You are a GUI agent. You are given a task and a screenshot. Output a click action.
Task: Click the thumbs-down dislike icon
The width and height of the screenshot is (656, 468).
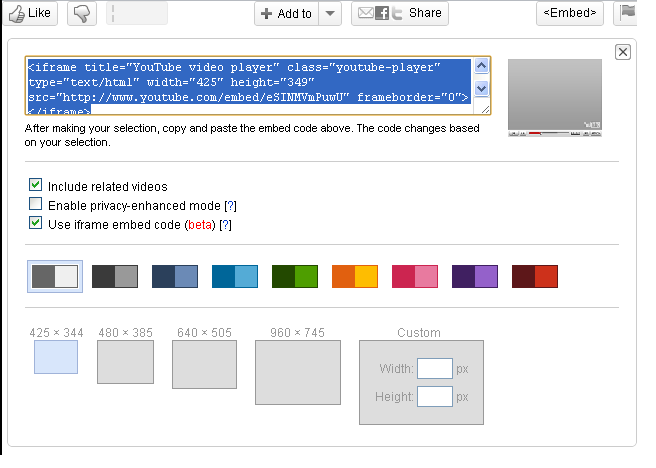[82, 13]
